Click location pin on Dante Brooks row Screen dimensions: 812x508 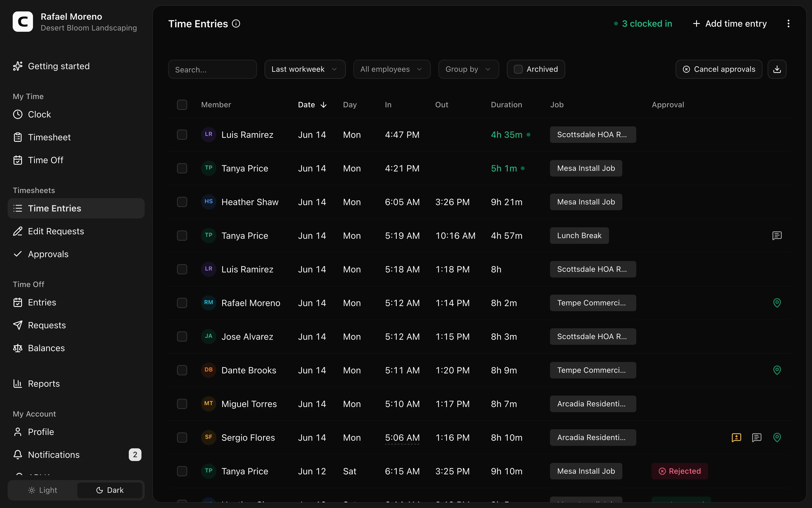click(x=777, y=370)
